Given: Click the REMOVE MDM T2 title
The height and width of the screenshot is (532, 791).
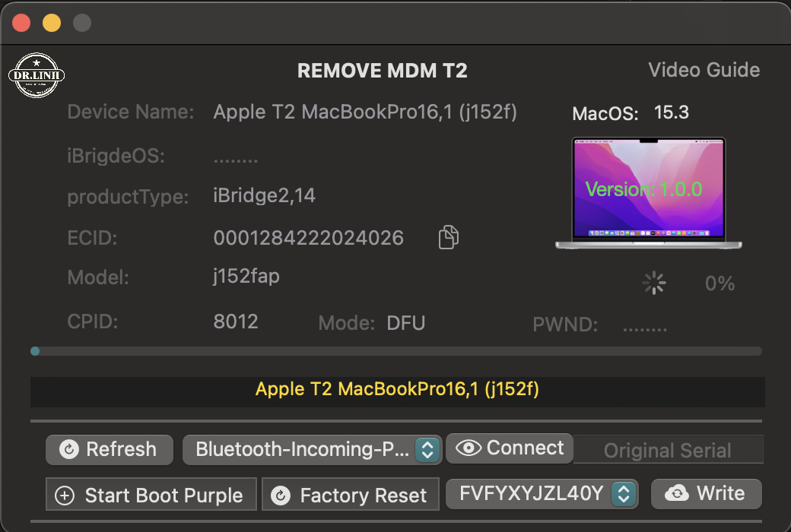Looking at the screenshot, I should pyautogui.click(x=383, y=71).
